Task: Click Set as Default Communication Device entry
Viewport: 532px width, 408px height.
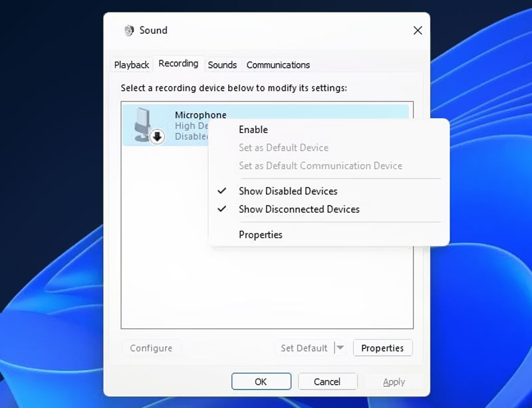Action: pos(320,166)
